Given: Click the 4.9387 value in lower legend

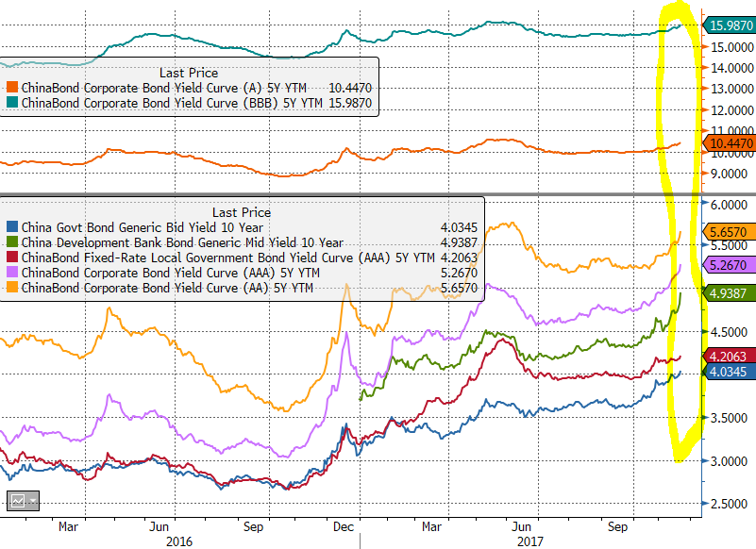Looking at the screenshot, I should pyautogui.click(x=459, y=242).
